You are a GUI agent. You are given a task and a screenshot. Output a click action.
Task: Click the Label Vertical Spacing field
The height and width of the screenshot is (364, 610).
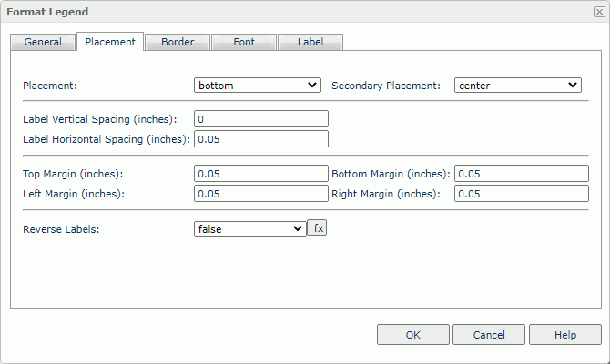click(260, 119)
